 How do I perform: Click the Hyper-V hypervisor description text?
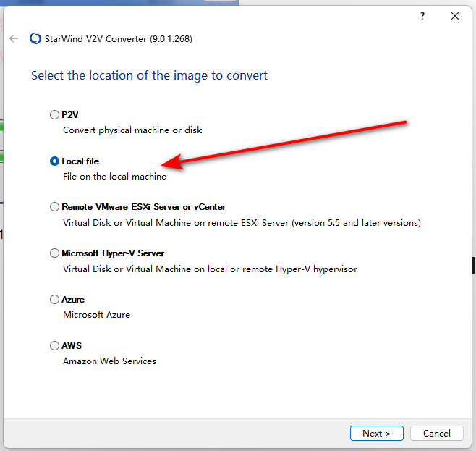(210, 269)
